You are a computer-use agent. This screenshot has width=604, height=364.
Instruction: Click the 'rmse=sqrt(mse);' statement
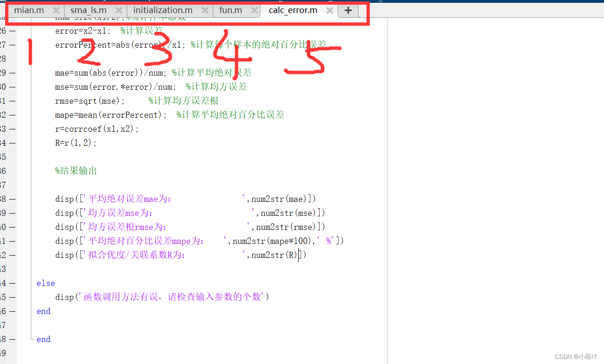90,101
